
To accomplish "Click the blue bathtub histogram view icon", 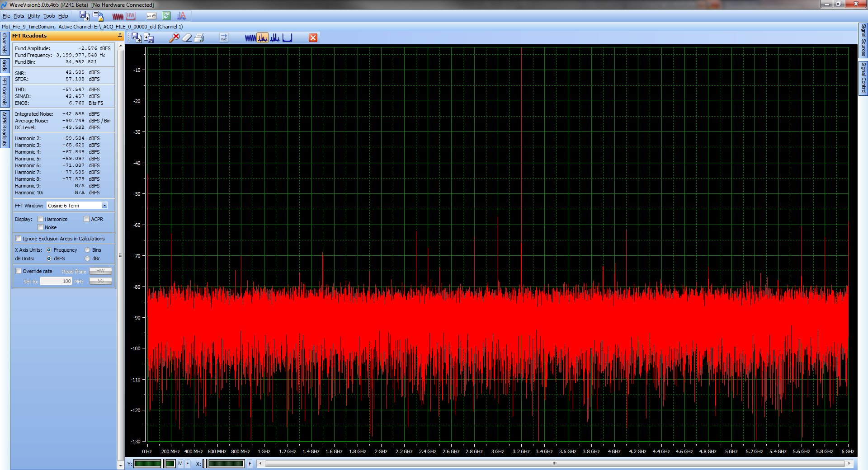I will coord(287,38).
